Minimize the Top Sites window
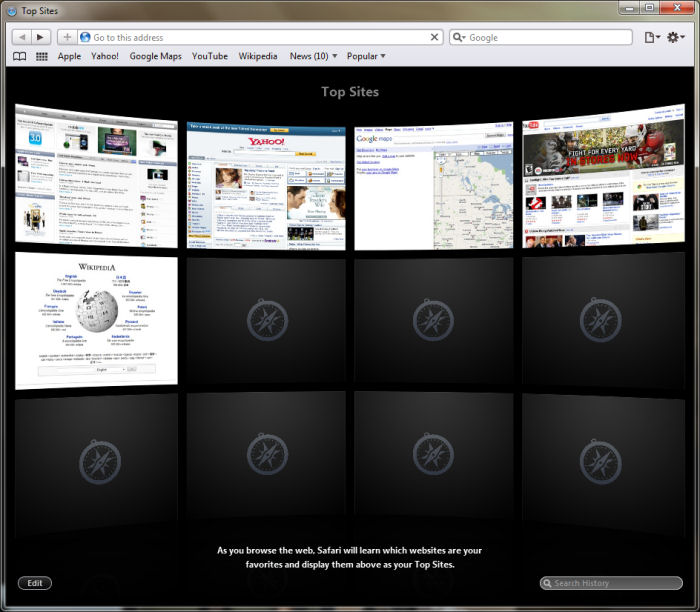Image resolution: width=700 pixels, height=612 pixels. tap(629, 8)
